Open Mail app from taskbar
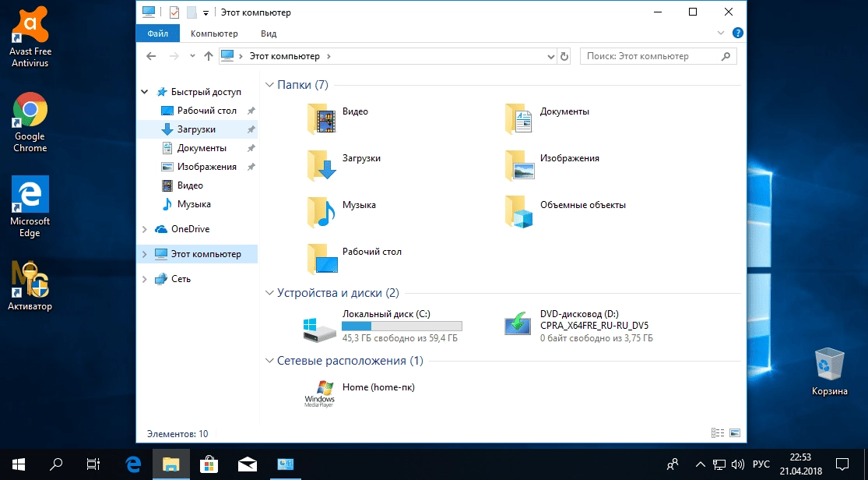 click(247, 464)
